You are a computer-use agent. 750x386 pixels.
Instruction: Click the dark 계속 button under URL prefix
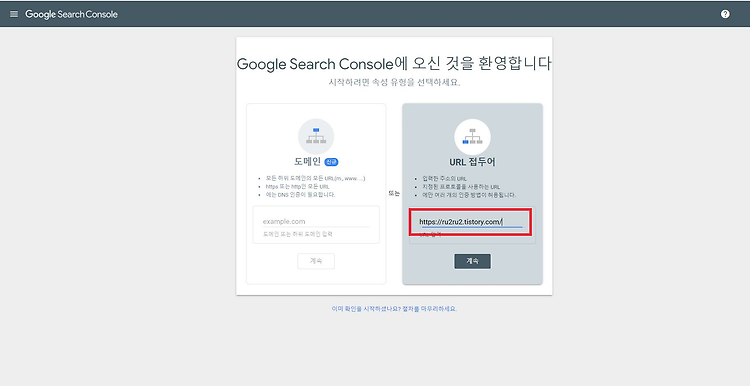(x=472, y=261)
